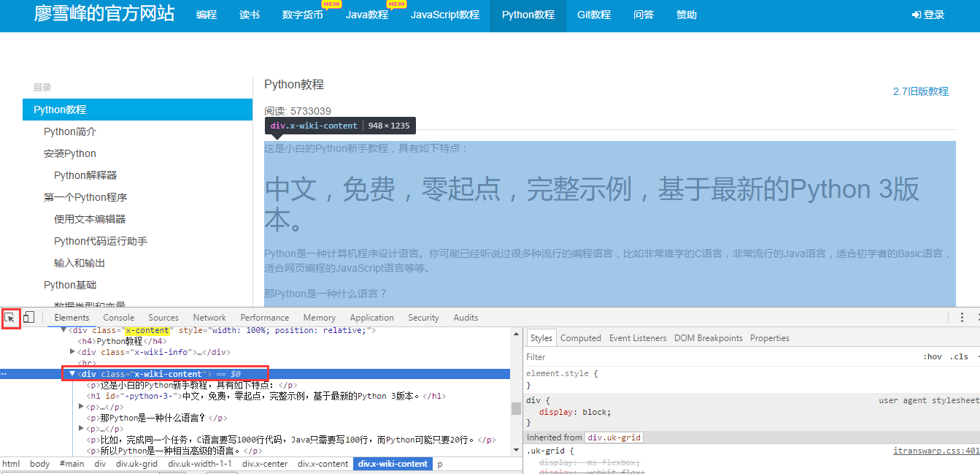
Task: Select body in the DOM breadcrumb bar
Action: point(39,463)
